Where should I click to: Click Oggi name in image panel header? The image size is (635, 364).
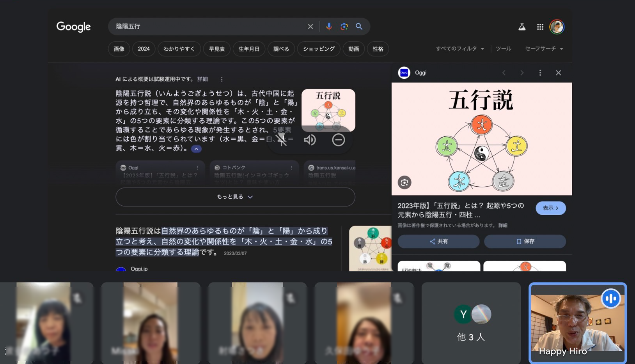pyautogui.click(x=420, y=73)
